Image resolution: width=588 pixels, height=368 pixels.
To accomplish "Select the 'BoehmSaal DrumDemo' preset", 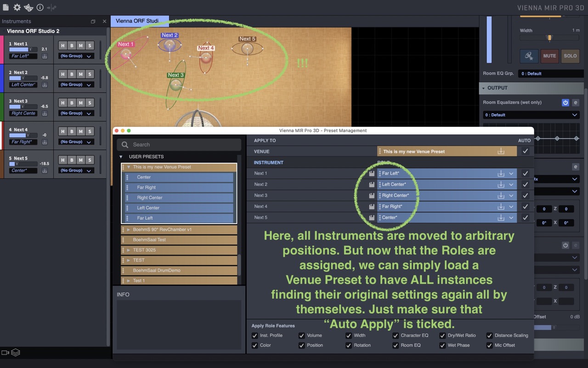I will point(179,270).
